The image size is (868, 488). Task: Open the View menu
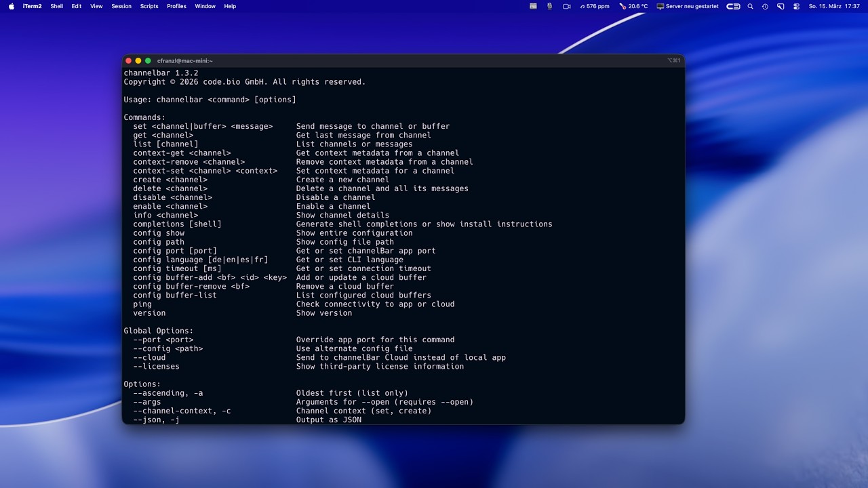click(96, 6)
